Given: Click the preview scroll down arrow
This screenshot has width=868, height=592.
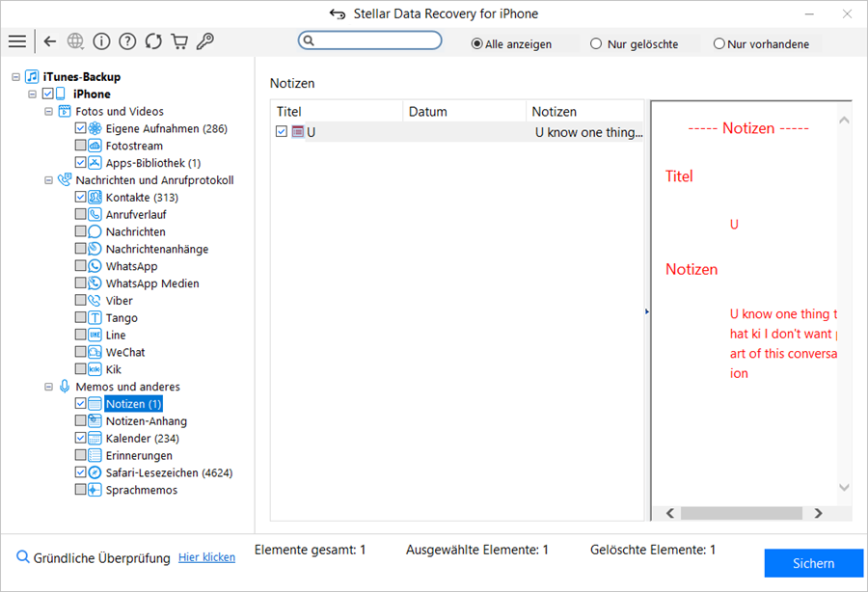Looking at the screenshot, I should (844, 488).
